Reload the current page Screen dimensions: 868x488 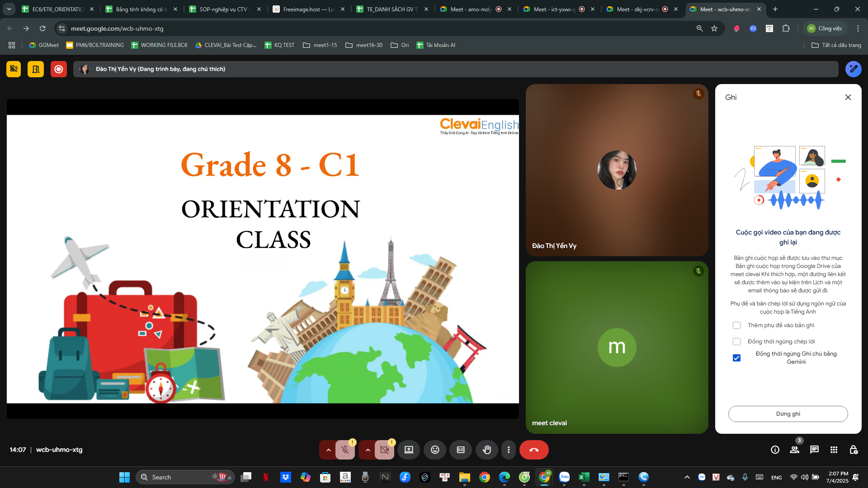[x=42, y=28]
